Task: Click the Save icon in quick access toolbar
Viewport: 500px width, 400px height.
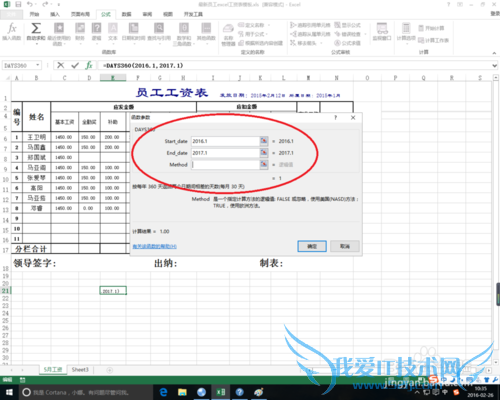Action: pyautogui.click(x=18, y=5)
